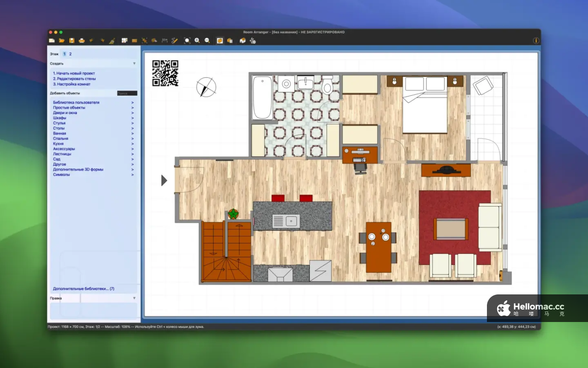Viewport: 588px width, 368px height.
Task: Print the floor plan via printer icon
Action: click(82, 40)
